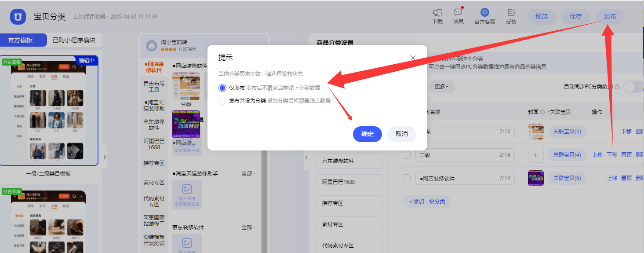Screen dimensions: 644x253
Task: Click help icon next to 封面 header
Action: [542, 112]
